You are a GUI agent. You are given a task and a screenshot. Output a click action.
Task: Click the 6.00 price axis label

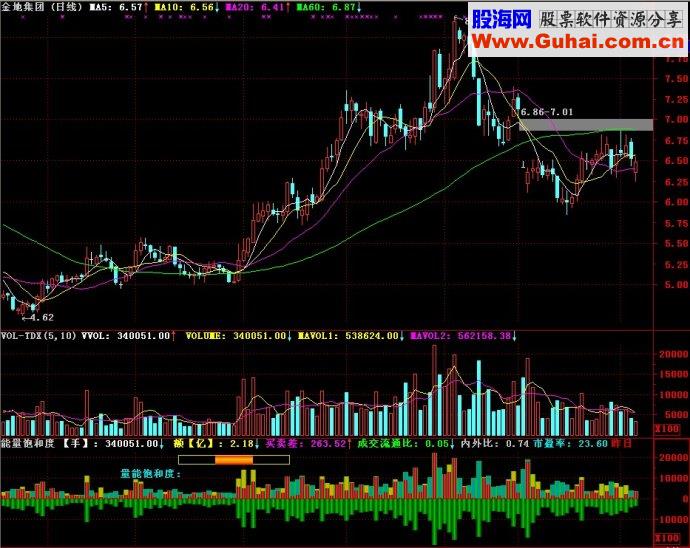pyautogui.click(x=676, y=202)
